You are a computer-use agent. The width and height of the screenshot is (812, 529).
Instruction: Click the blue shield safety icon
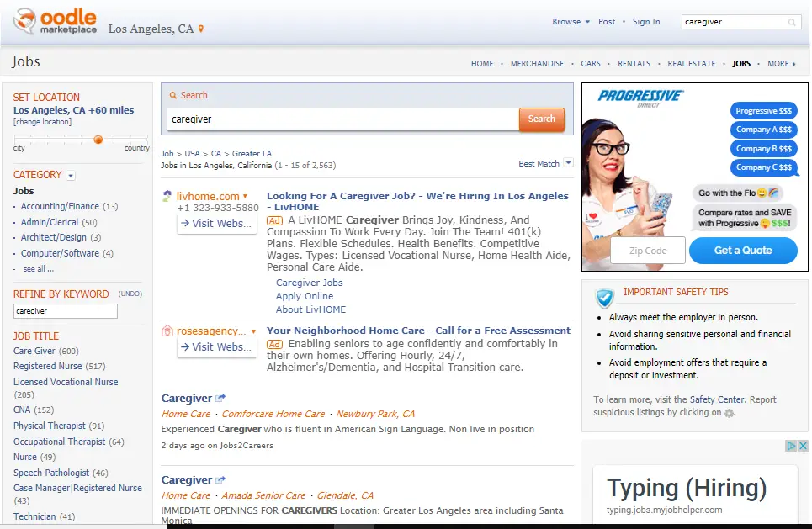point(604,298)
